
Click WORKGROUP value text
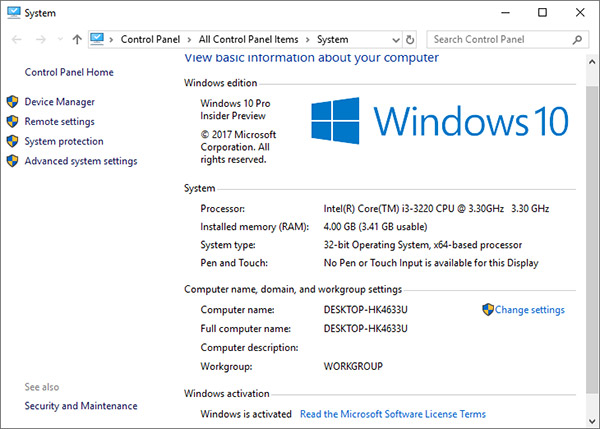[x=353, y=366]
